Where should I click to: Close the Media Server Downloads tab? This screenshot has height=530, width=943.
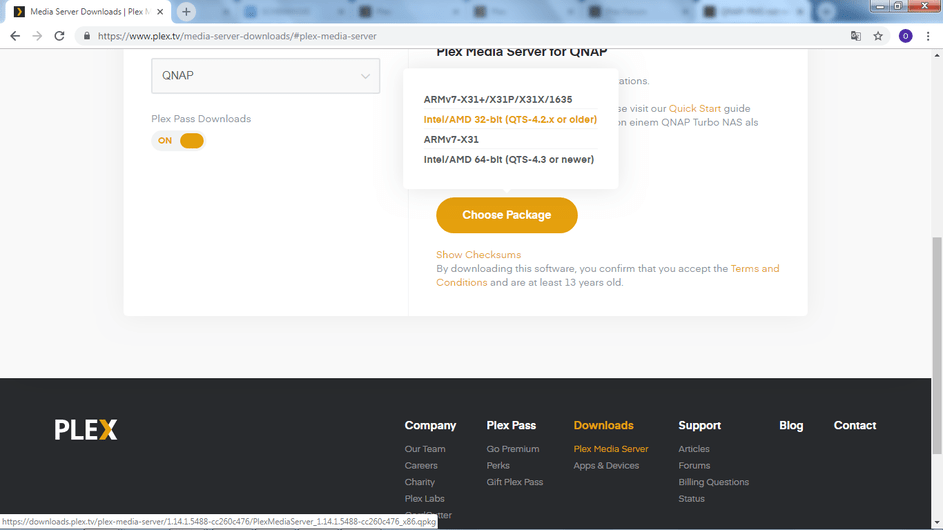pos(160,11)
